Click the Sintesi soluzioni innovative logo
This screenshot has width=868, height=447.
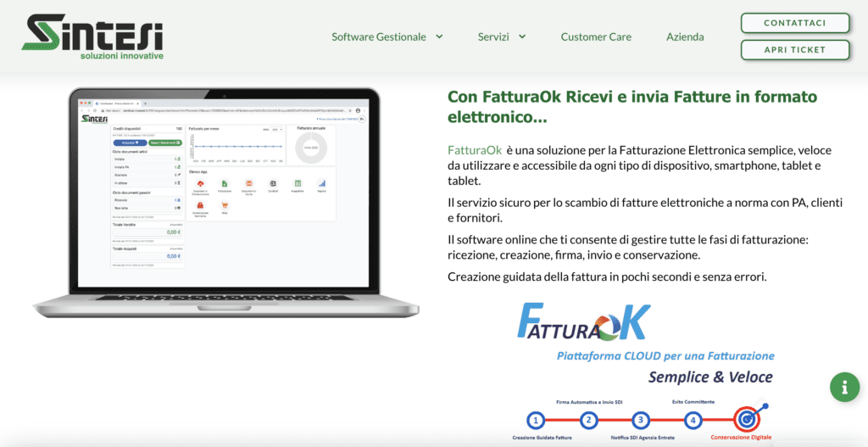(92, 37)
